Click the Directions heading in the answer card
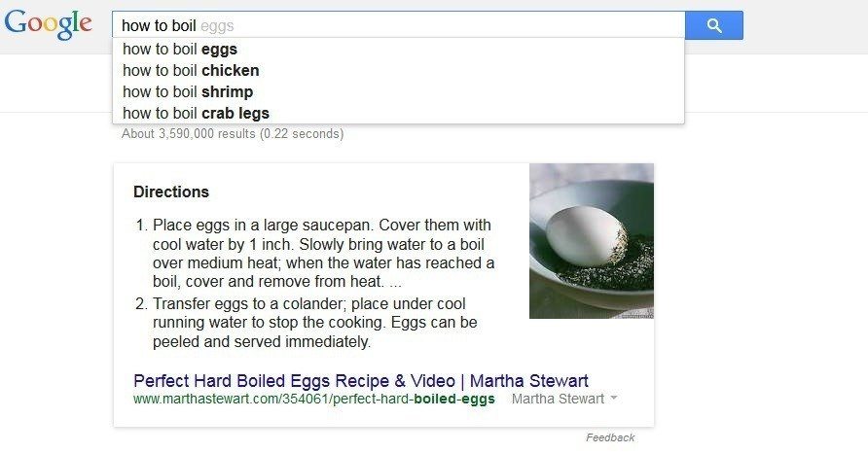 point(171,192)
